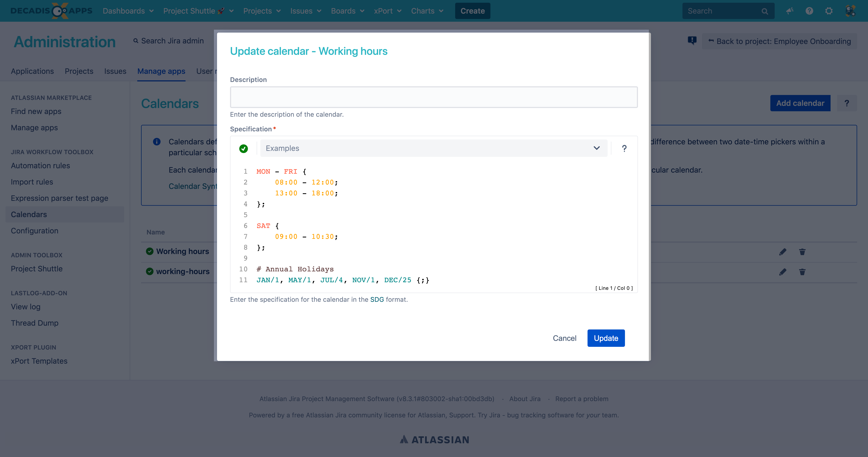Viewport: 868px width, 457px height.
Task: Click the edit pencil for Working hours row
Action: pyautogui.click(x=782, y=252)
